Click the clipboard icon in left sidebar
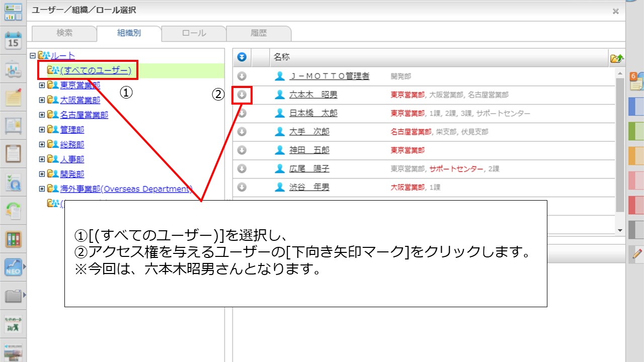Viewport: 644px width, 362px height. coord(13,153)
